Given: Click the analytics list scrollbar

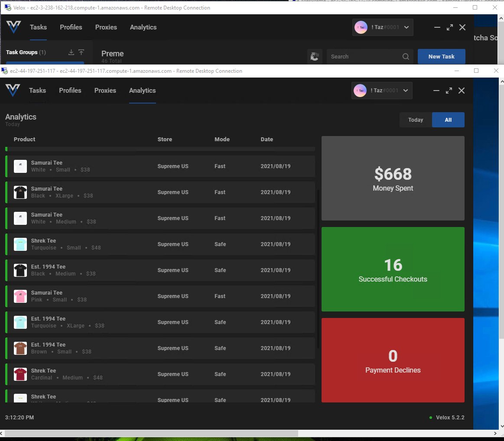Looking at the screenshot, I should [318, 269].
